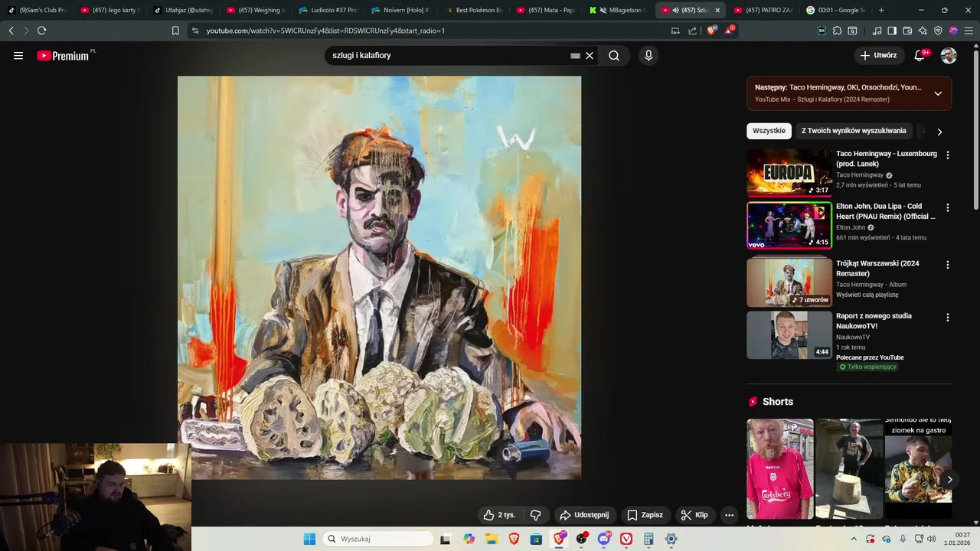Open Taco Hemingway channel under Luxembourg
This screenshot has height=551, width=980.
[x=860, y=175]
